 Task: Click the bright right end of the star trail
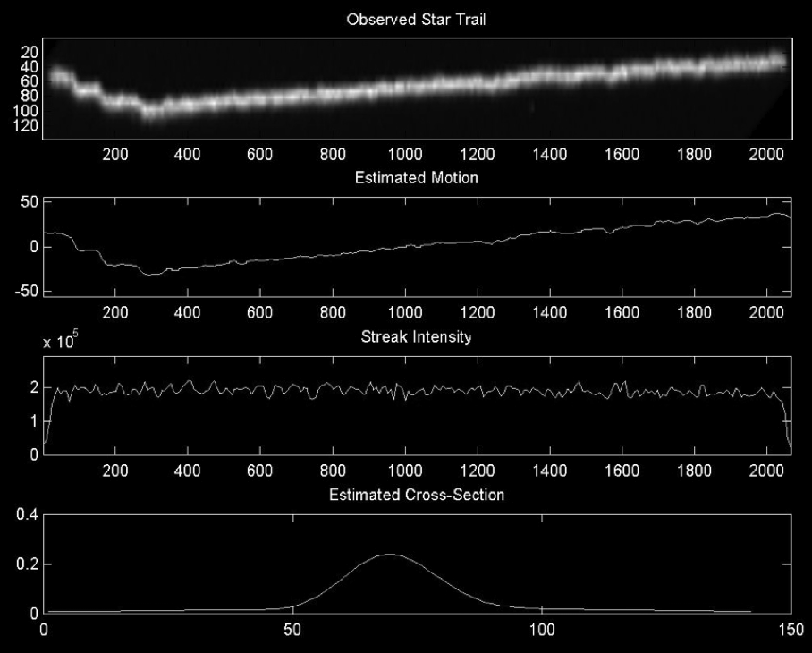click(776, 61)
